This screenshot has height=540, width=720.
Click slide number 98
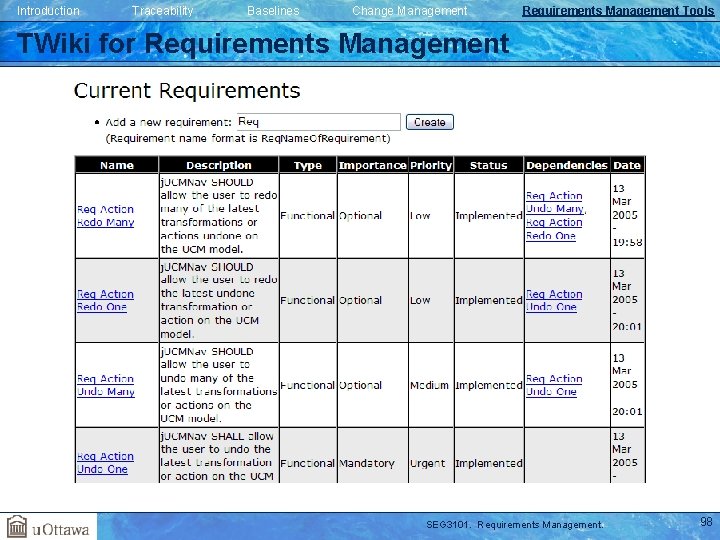point(706,522)
